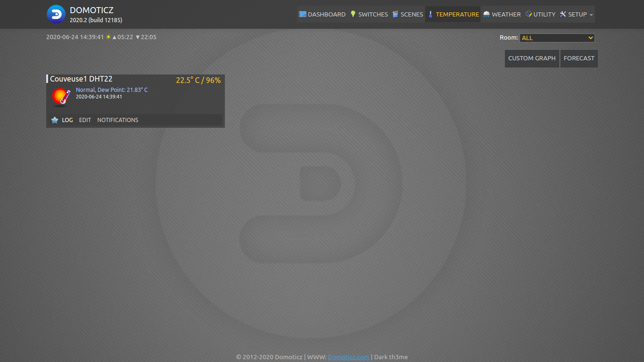Open the Scenes tab
This screenshot has width=644, height=362.
click(408, 14)
